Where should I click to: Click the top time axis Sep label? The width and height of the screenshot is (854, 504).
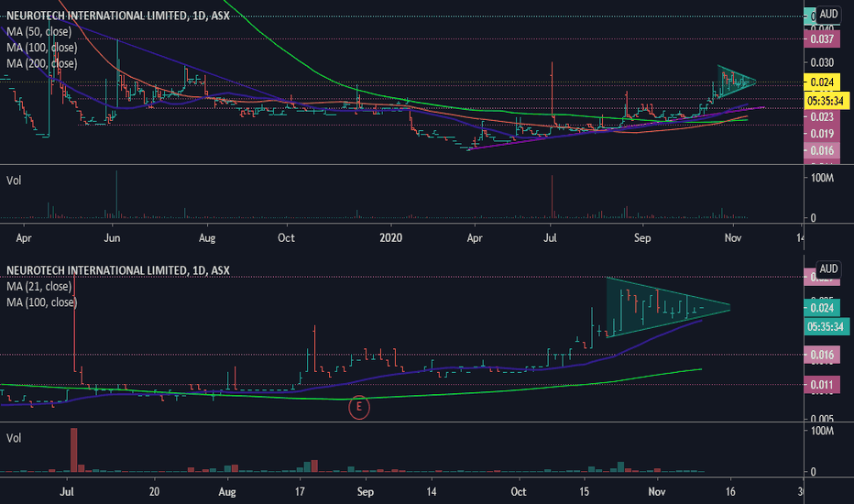[642, 237]
